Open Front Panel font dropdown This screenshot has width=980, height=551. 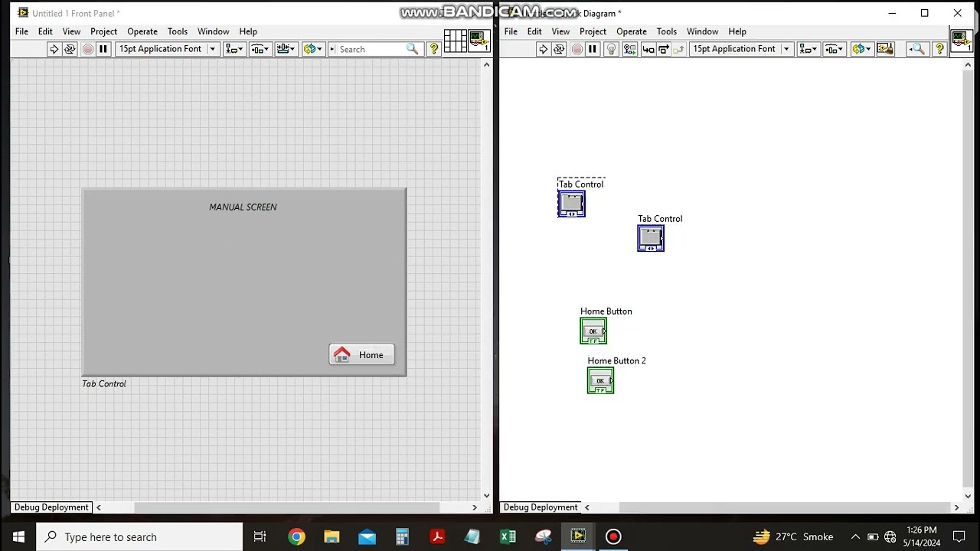166,49
